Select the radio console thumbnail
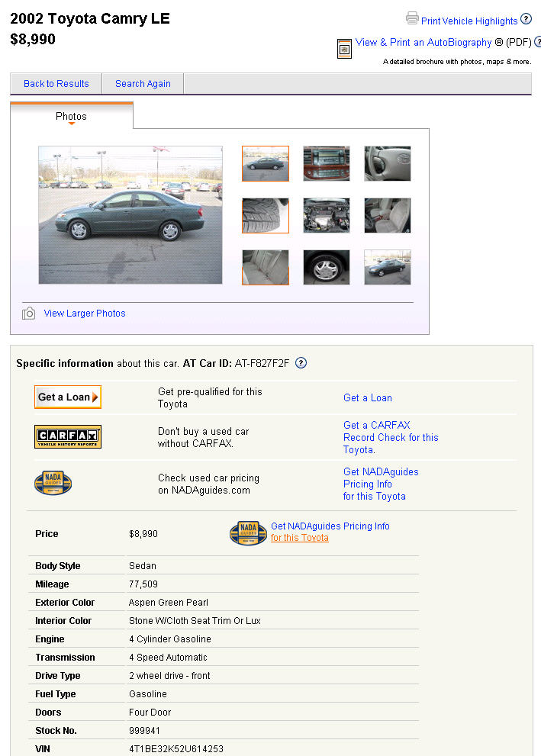Screen dimensions: 541x756 (x=327, y=164)
